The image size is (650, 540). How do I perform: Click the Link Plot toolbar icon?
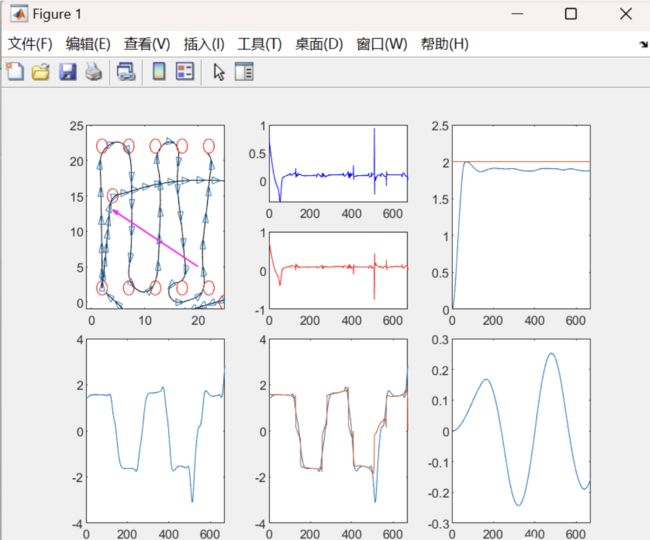coord(126,72)
